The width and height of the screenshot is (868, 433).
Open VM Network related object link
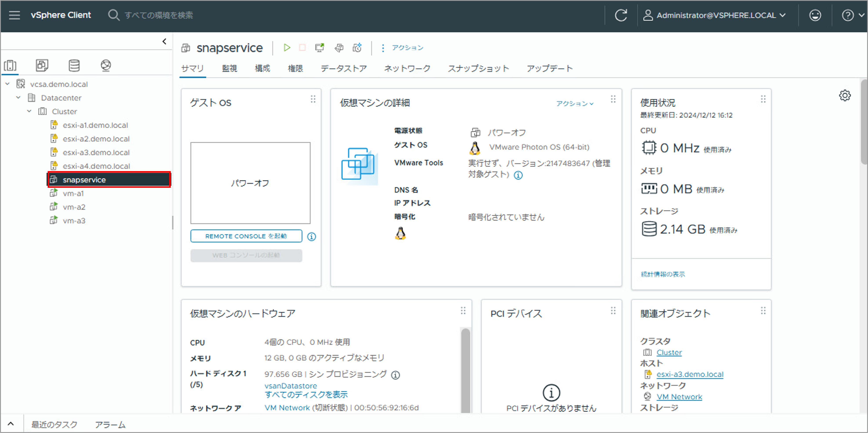679,396
